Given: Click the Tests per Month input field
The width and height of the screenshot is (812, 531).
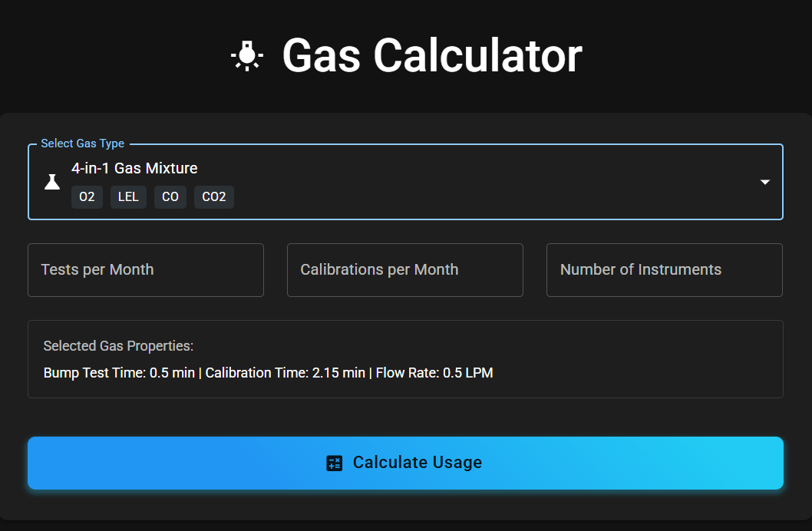Looking at the screenshot, I should 146,269.
